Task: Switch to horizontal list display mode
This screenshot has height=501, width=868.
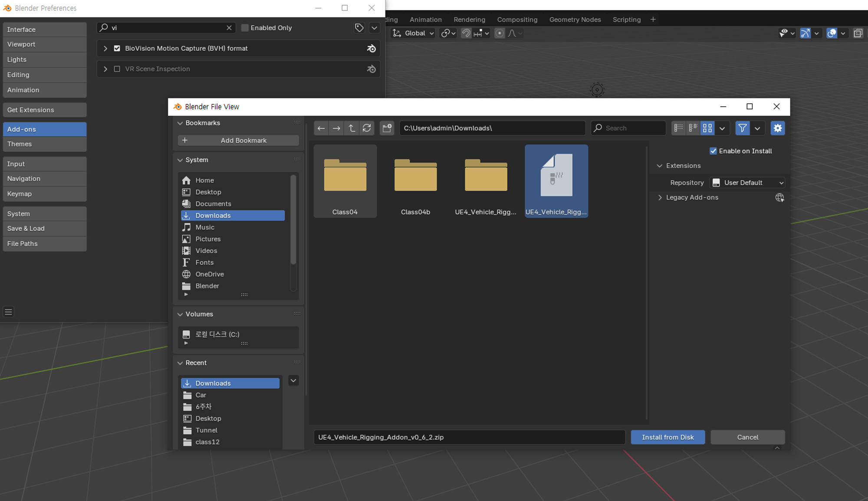Action: (x=693, y=128)
